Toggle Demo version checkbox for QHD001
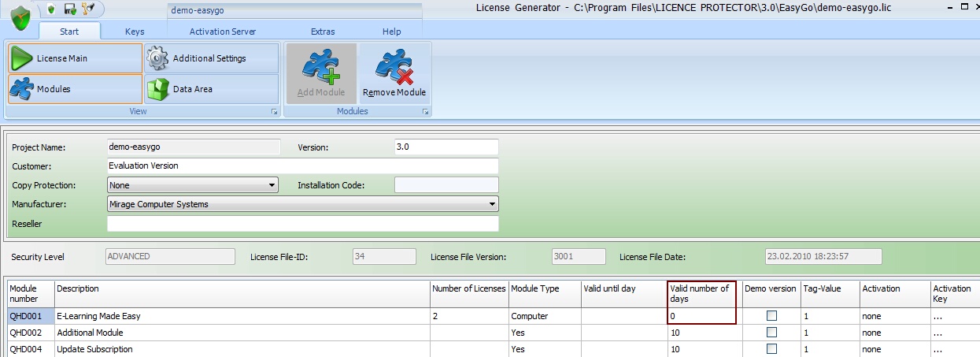 pos(771,316)
